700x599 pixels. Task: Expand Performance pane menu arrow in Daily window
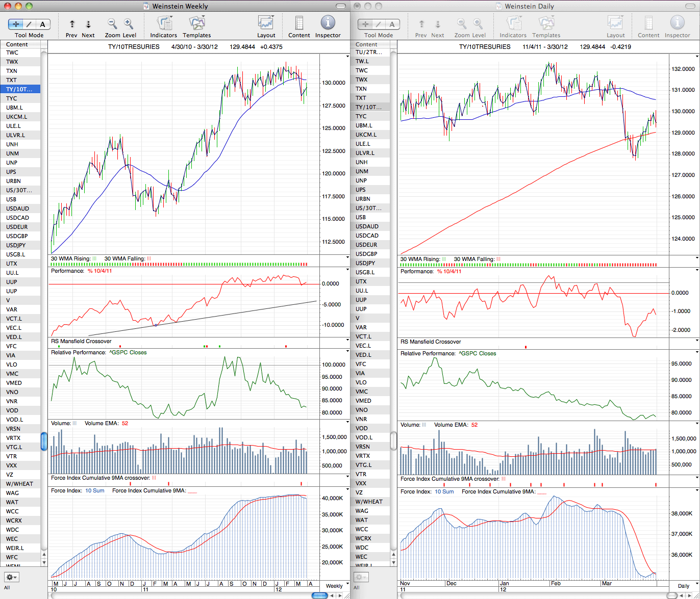pos(697,270)
